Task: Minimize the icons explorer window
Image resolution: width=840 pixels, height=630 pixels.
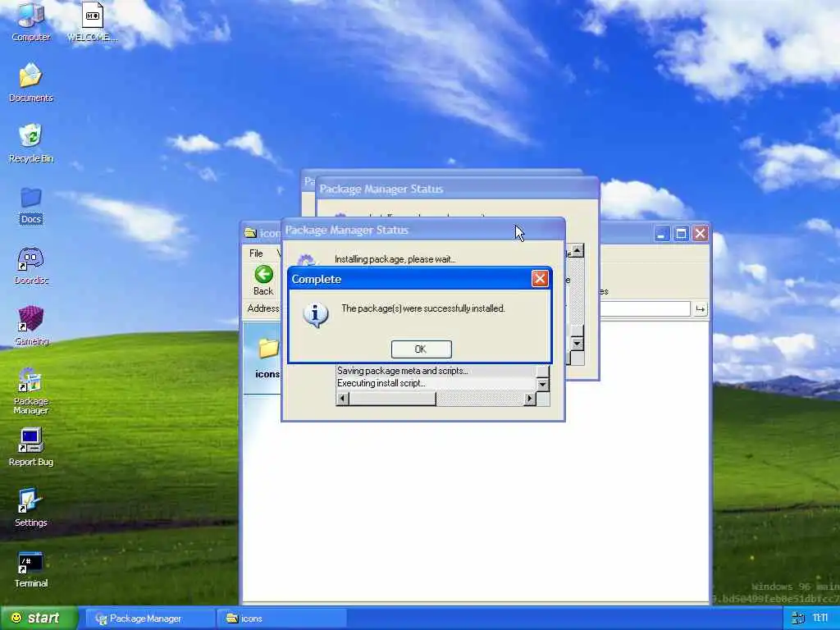Action: pos(662,234)
